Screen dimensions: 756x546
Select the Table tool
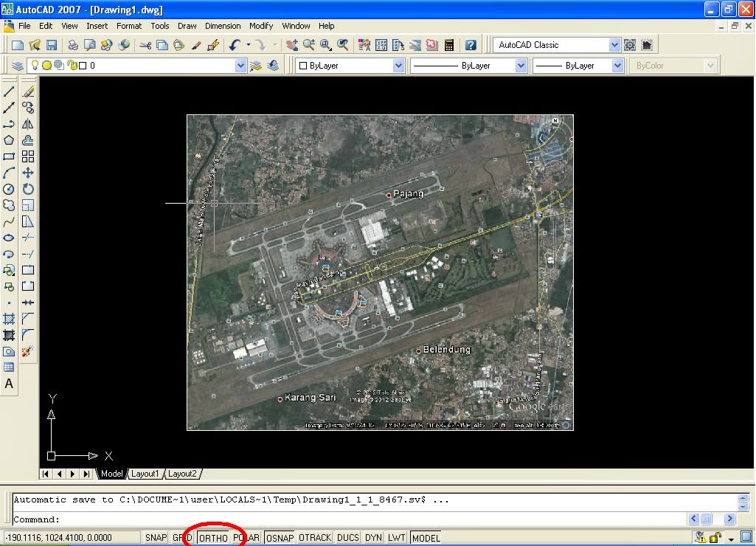click(x=9, y=367)
